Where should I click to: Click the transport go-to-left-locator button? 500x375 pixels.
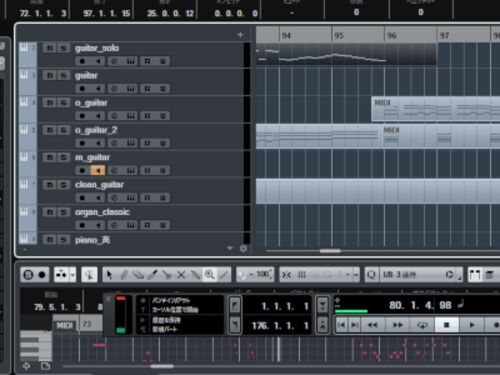click(235, 305)
